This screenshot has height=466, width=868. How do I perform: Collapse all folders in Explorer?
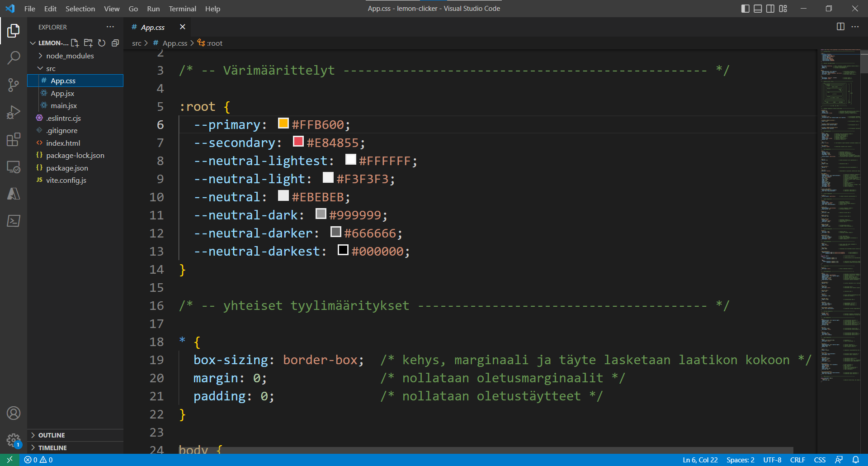click(115, 43)
